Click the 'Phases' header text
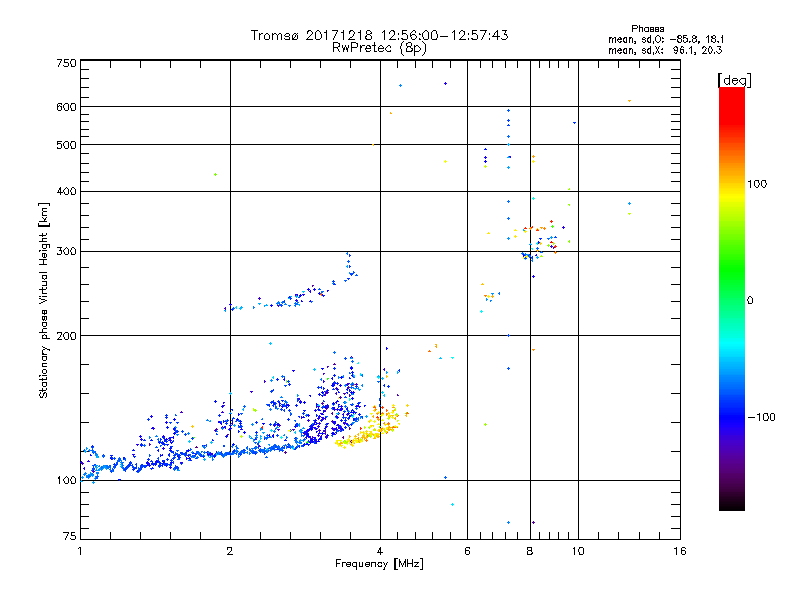The height and width of the screenshot is (600, 800). (x=647, y=29)
